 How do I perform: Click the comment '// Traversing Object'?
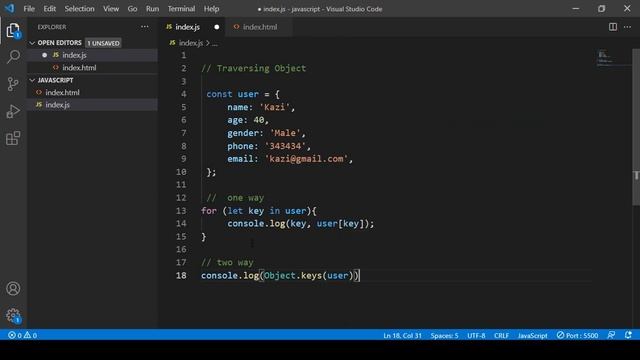coord(253,68)
